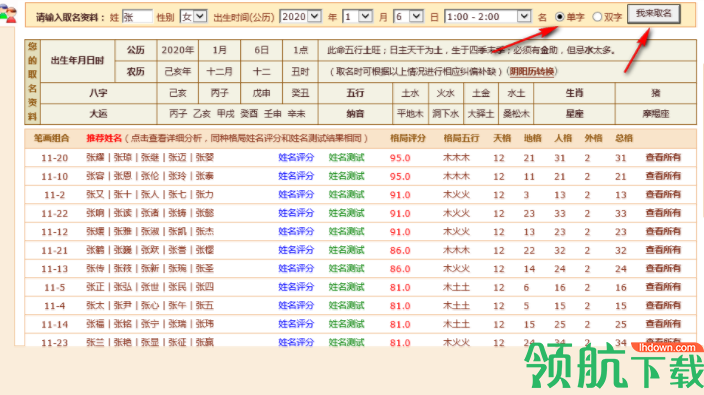The height and width of the screenshot is (395, 704).
Task: Click 姓名评分 in the 11-10 row
Action: [296, 176]
